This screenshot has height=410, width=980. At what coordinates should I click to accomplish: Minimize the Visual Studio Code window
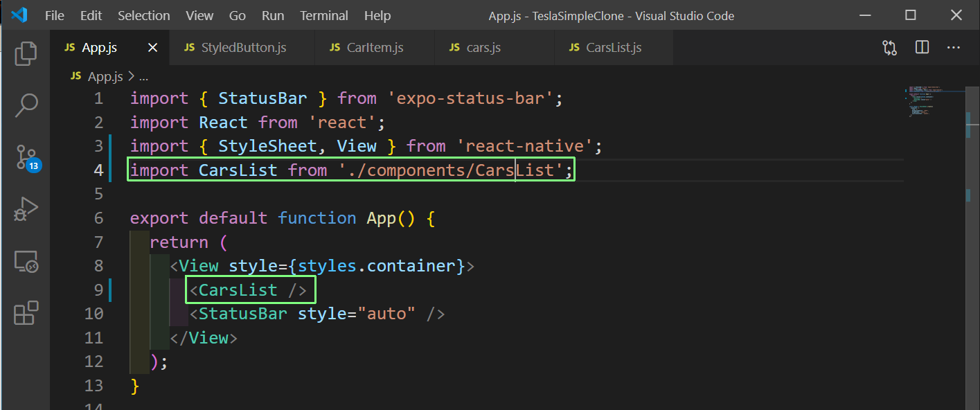(864, 15)
